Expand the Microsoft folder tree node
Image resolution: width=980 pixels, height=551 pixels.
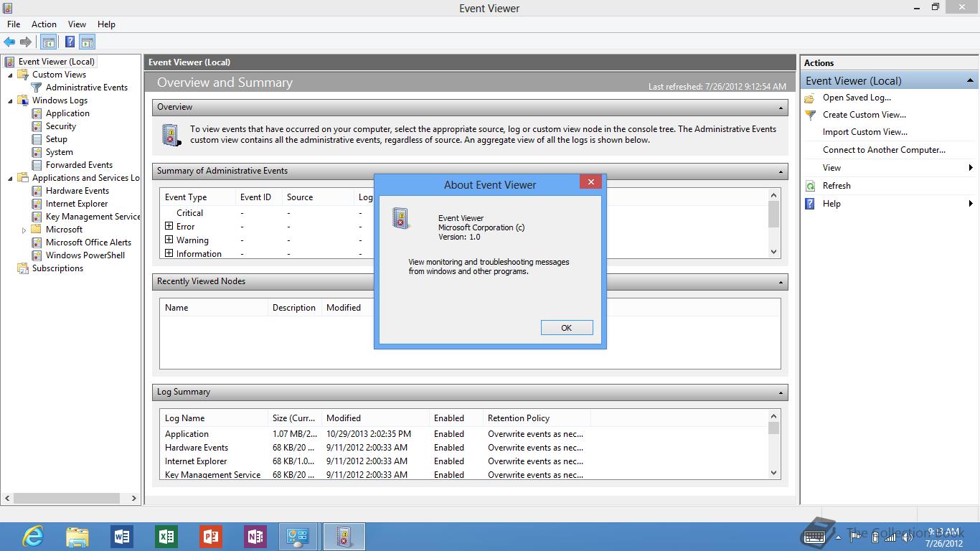point(24,230)
